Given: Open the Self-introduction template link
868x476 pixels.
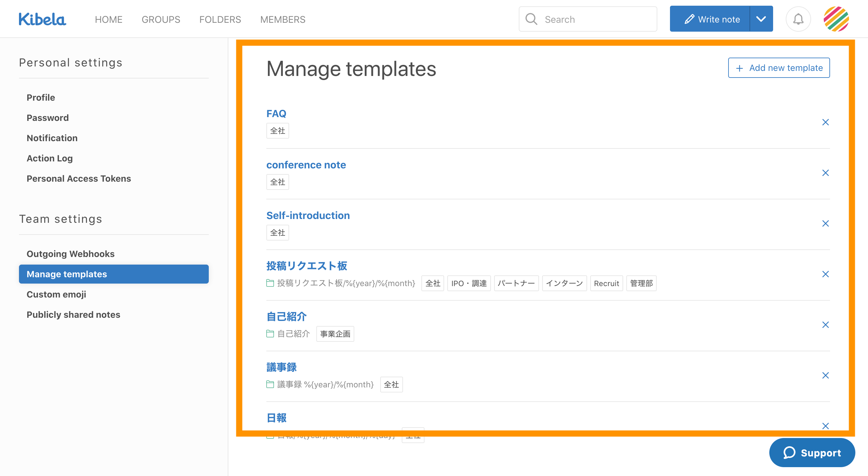Looking at the screenshot, I should tap(308, 216).
